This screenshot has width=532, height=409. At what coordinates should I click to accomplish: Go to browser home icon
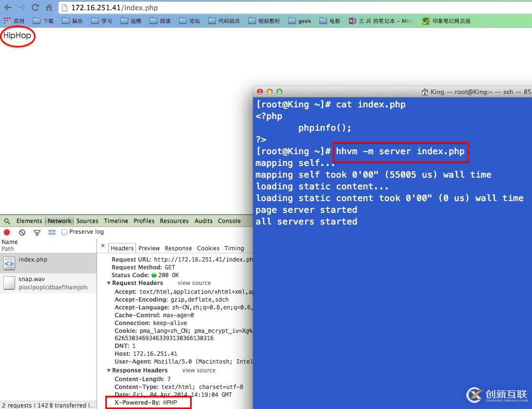click(x=49, y=7)
